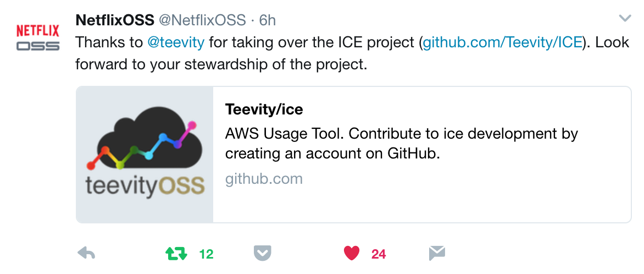Screen dimensions: 644x274
Task: Open the github.com/Teevity/ICE link
Action: coord(502,42)
